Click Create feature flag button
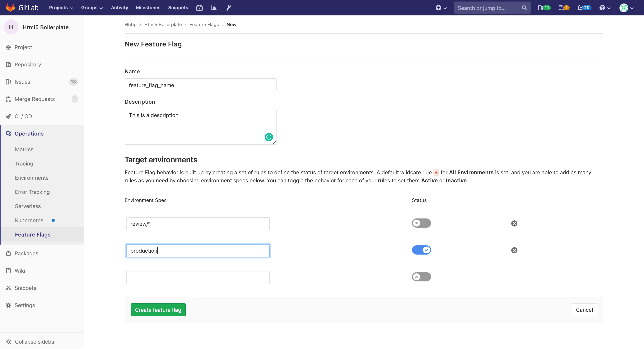644x349 pixels. pos(158,310)
